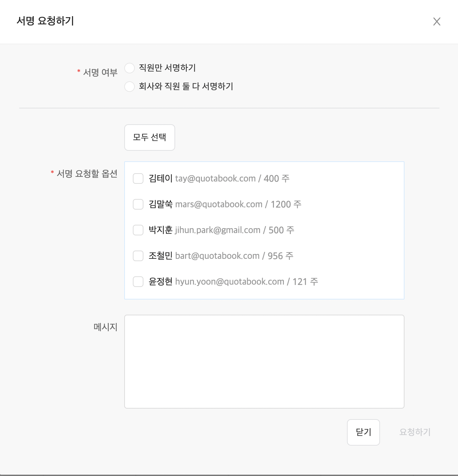The width and height of the screenshot is (458, 476).
Task: Click the jihun.park@gmail.com option text
Action: [x=235, y=230]
